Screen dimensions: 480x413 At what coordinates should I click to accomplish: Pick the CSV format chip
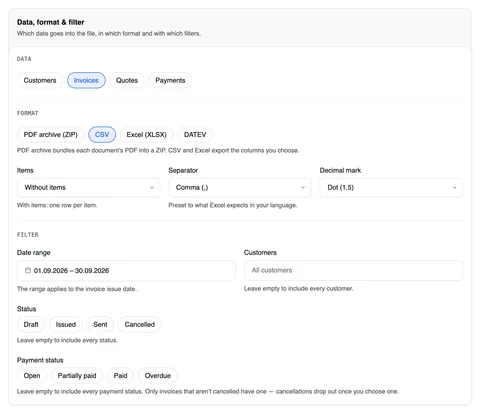(x=102, y=135)
